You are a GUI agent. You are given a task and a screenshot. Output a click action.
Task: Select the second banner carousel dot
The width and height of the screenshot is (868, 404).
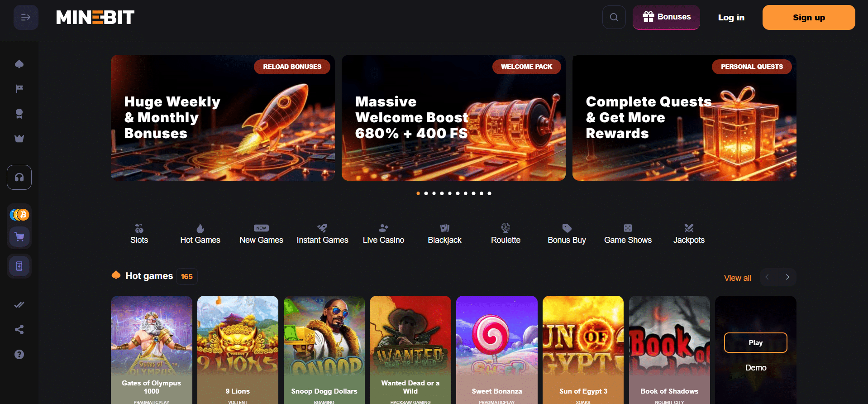(426, 193)
